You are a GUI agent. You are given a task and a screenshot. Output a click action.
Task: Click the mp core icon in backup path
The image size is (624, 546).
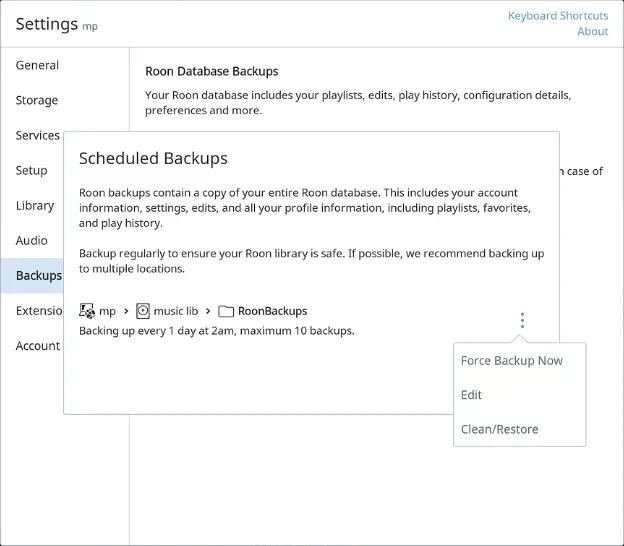[87, 311]
